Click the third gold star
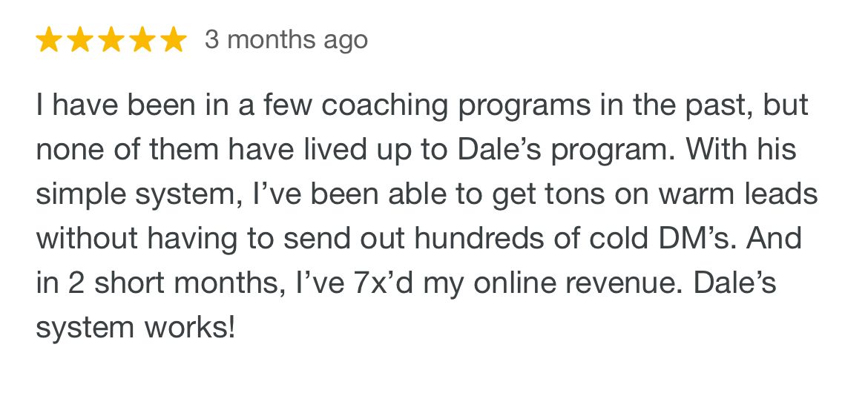This screenshot has width=868, height=396. tap(111, 40)
